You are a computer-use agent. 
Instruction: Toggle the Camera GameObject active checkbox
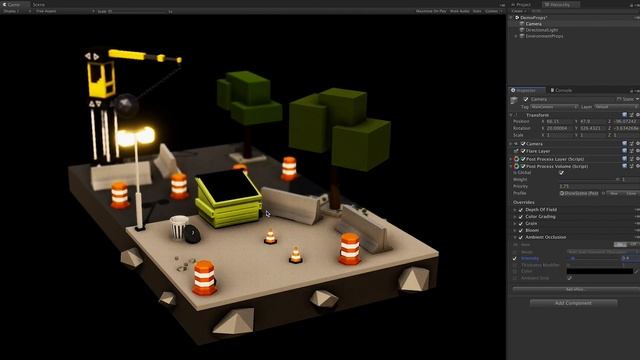[526, 99]
